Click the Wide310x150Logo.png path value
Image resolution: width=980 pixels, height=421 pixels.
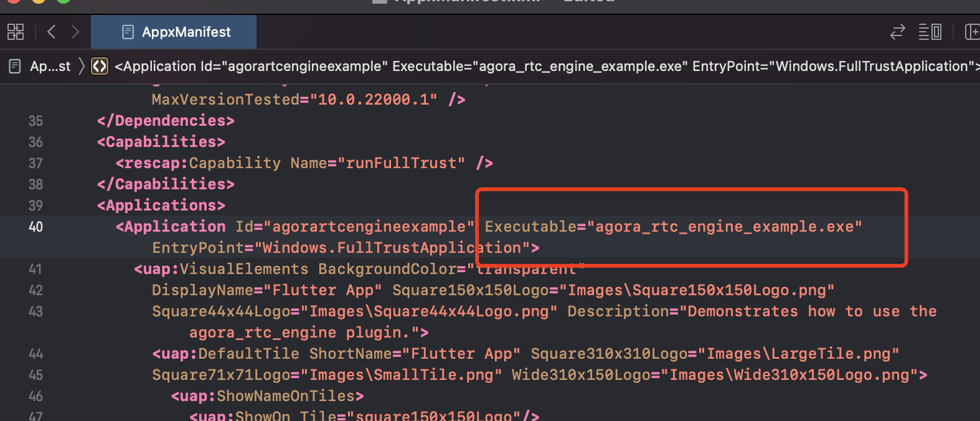tap(789, 375)
